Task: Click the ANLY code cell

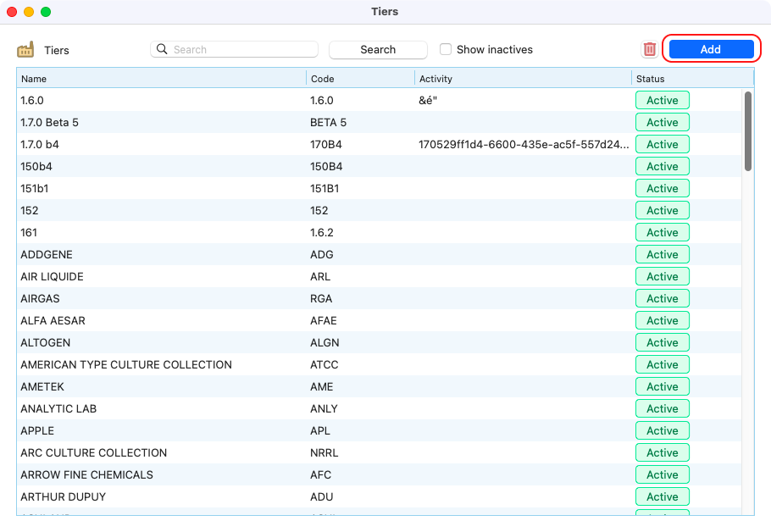Action: coord(324,409)
